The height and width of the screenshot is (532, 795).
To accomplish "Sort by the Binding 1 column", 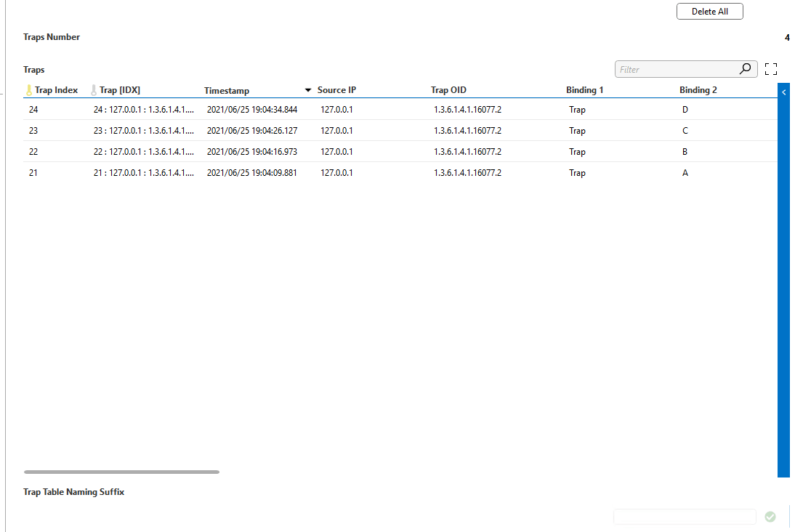I will tap(584, 90).
